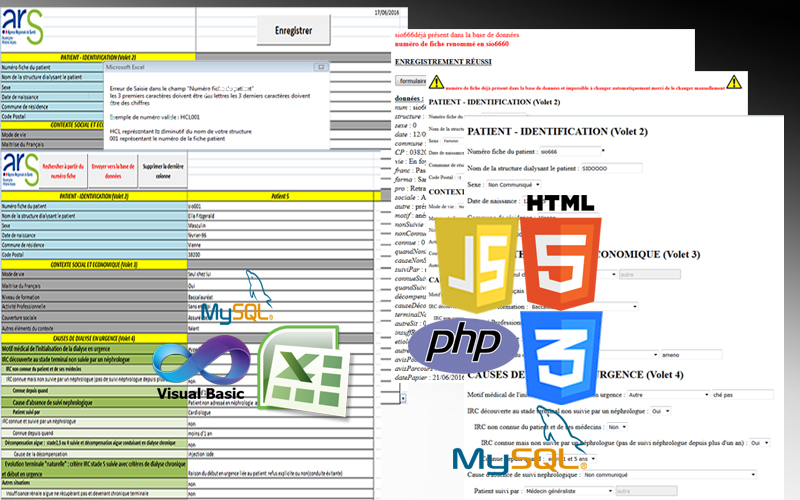The width and height of the screenshot is (800, 500).
Task: Click the orange HTML5 shield logo
Action: pyautogui.click(x=561, y=263)
